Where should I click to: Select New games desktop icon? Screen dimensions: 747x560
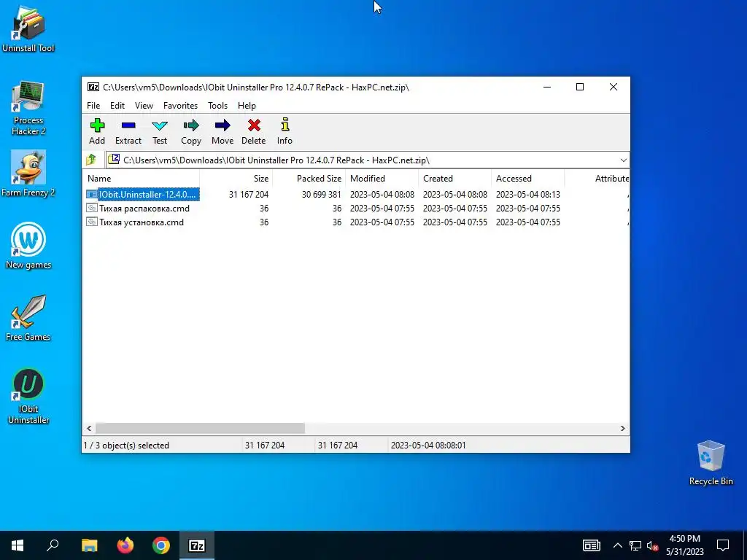point(28,246)
